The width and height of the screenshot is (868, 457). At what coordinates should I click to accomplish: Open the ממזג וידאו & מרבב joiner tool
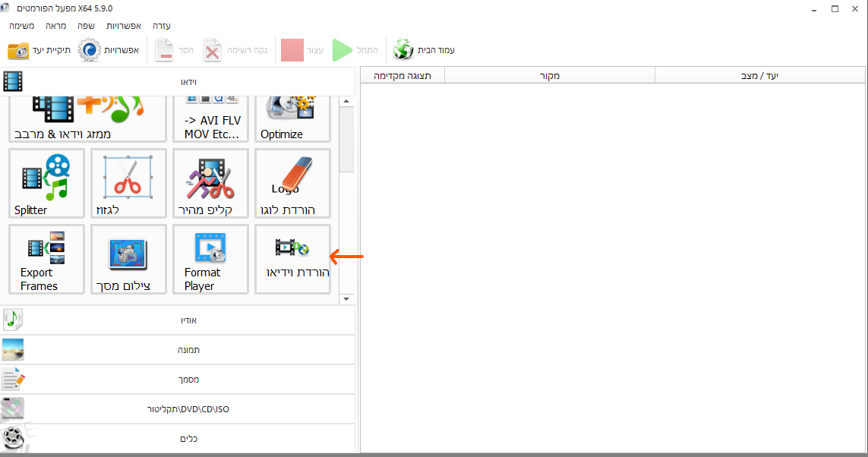tap(87, 118)
